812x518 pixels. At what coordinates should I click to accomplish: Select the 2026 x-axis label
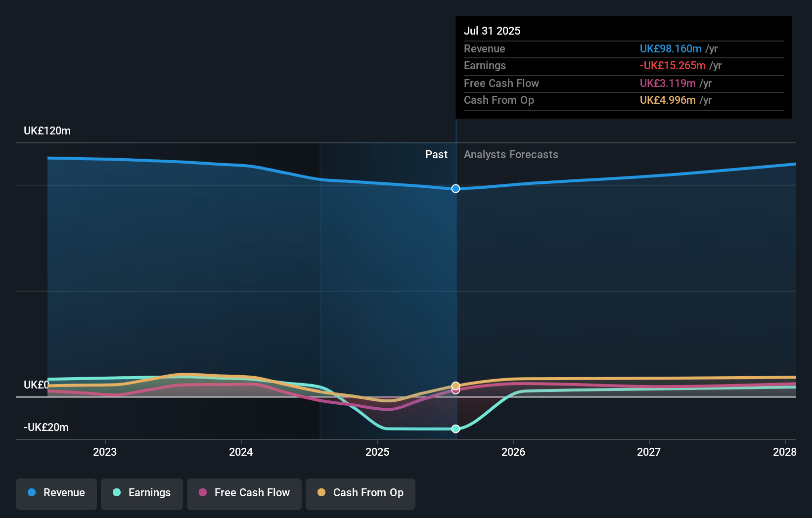(513, 452)
